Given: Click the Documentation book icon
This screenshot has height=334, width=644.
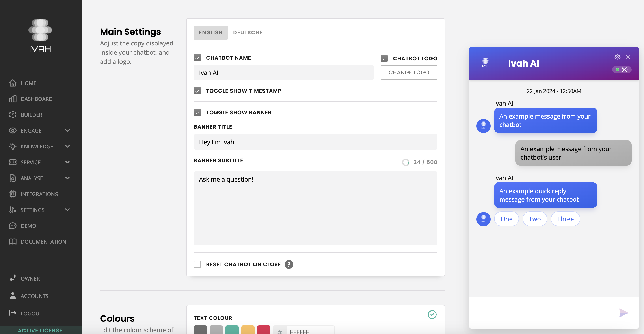Looking at the screenshot, I should tap(13, 241).
